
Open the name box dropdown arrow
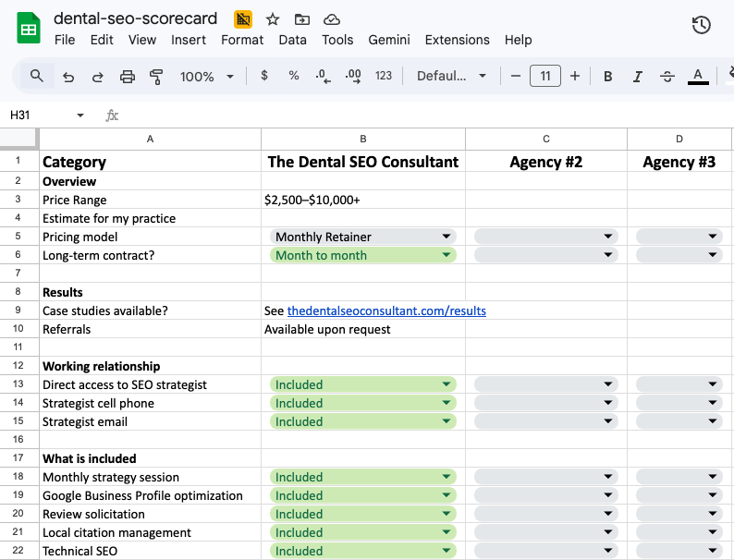(80, 116)
